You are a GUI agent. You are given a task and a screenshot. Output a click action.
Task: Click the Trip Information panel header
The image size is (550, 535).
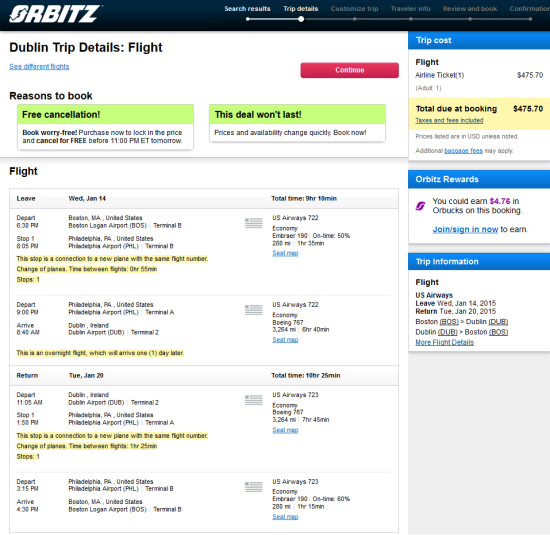[x=479, y=262]
